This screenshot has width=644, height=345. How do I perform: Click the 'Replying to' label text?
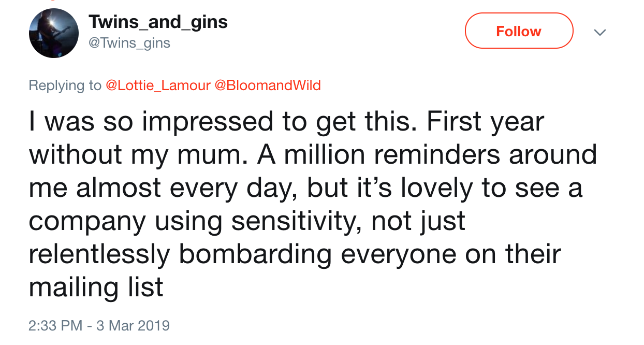click(x=65, y=85)
